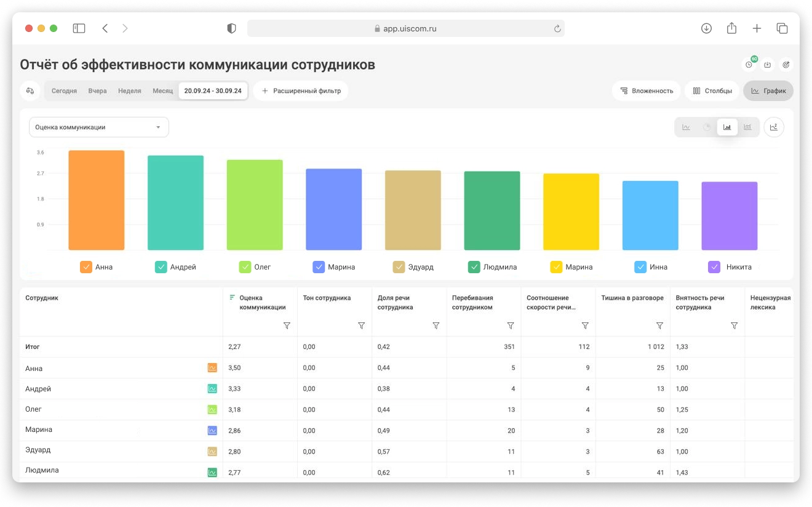Click the Вложенность button
Image resolution: width=812 pixels, height=507 pixels.
coord(646,90)
